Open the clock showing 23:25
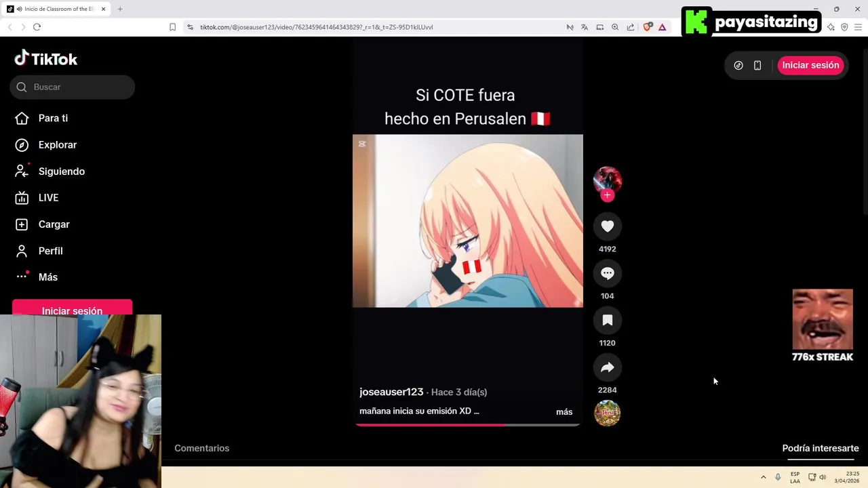 click(847, 477)
